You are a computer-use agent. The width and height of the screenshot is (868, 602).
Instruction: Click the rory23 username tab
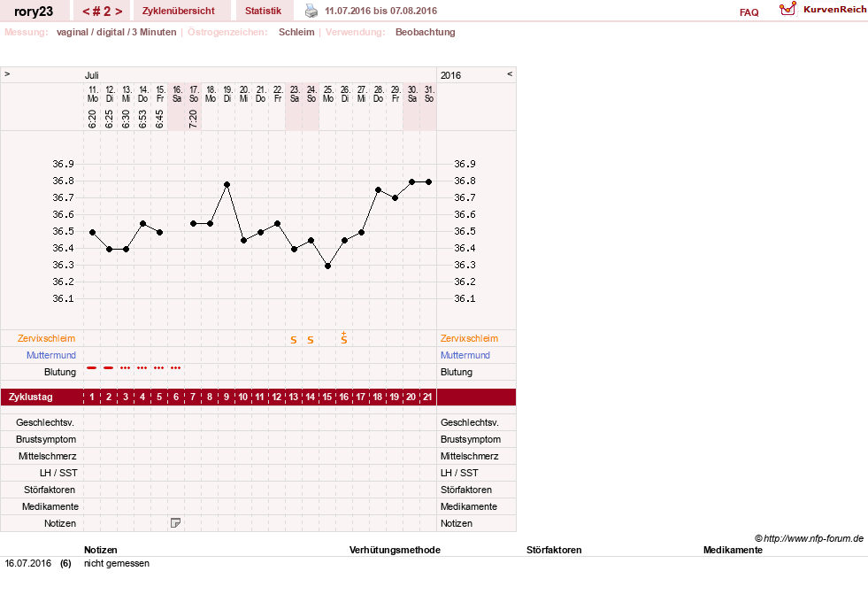click(34, 12)
